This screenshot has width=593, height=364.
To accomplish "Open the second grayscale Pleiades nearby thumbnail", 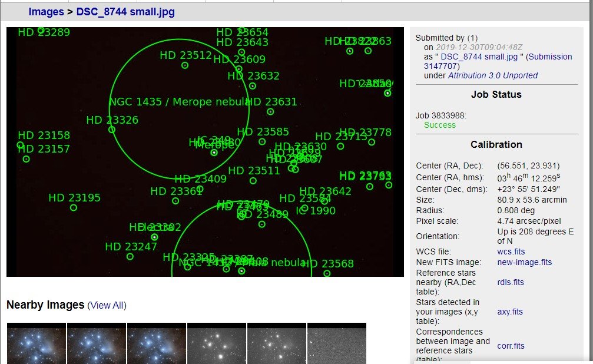I will [277, 343].
